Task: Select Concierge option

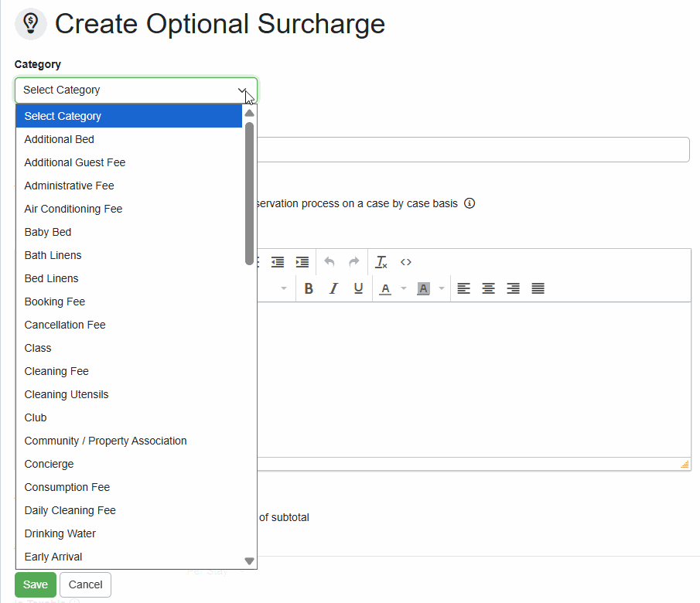Action: [x=129, y=464]
